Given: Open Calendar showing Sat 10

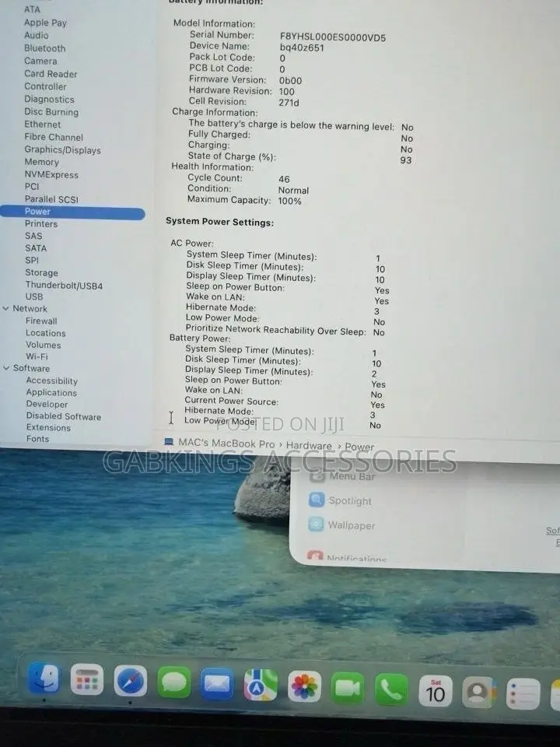Looking at the screenshot, I should click(436, 691).
